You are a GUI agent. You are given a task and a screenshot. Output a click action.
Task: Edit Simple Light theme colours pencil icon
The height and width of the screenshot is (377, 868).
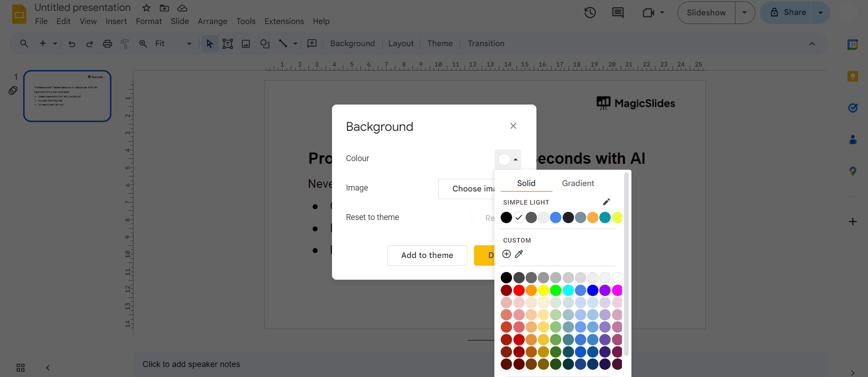coord(607,202)
